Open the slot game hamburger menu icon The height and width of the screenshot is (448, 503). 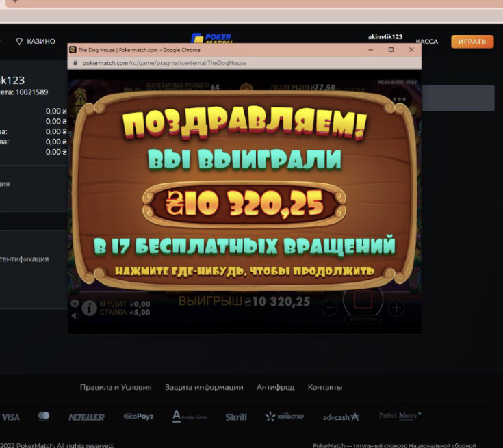tap(75, 304)
